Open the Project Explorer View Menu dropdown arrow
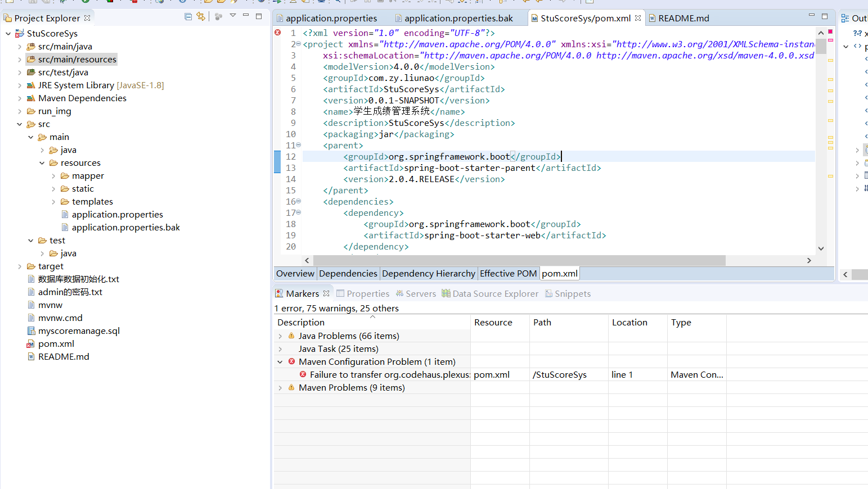 (x=233, y=17)
